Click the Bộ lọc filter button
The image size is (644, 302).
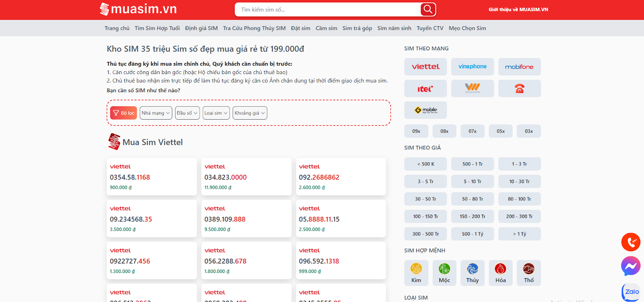pyautogui.click(x=124, y=113)
